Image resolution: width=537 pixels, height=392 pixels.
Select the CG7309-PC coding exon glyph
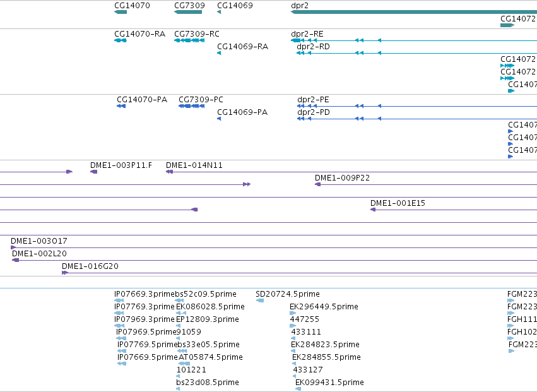click(192, 106)
